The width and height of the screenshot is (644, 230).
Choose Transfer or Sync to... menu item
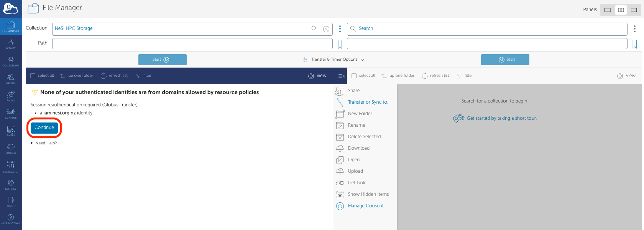click(x=369, y=102)
